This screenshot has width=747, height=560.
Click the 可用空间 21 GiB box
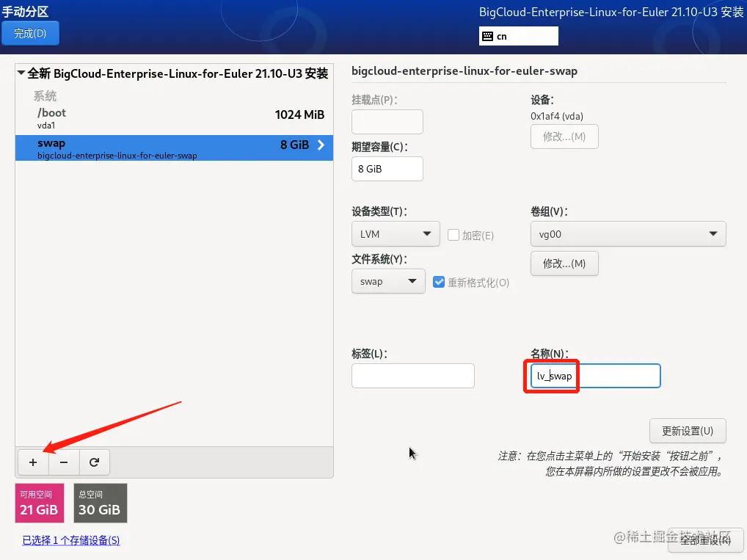point(40,503)
